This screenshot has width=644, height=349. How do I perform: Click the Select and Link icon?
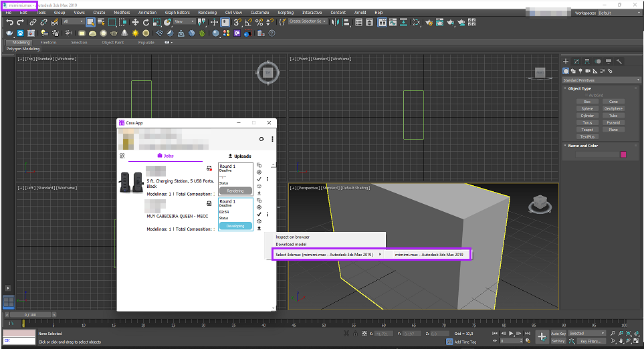tap(32, 22)
